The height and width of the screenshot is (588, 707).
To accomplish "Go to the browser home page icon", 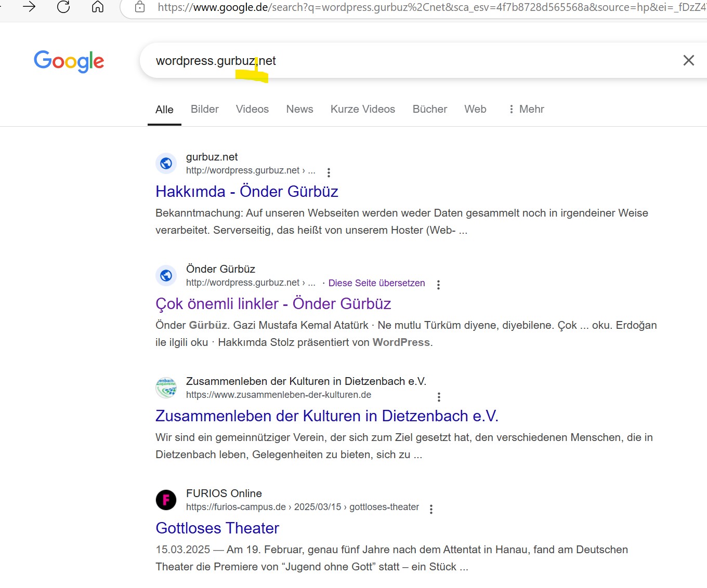I will click(98, 7).
